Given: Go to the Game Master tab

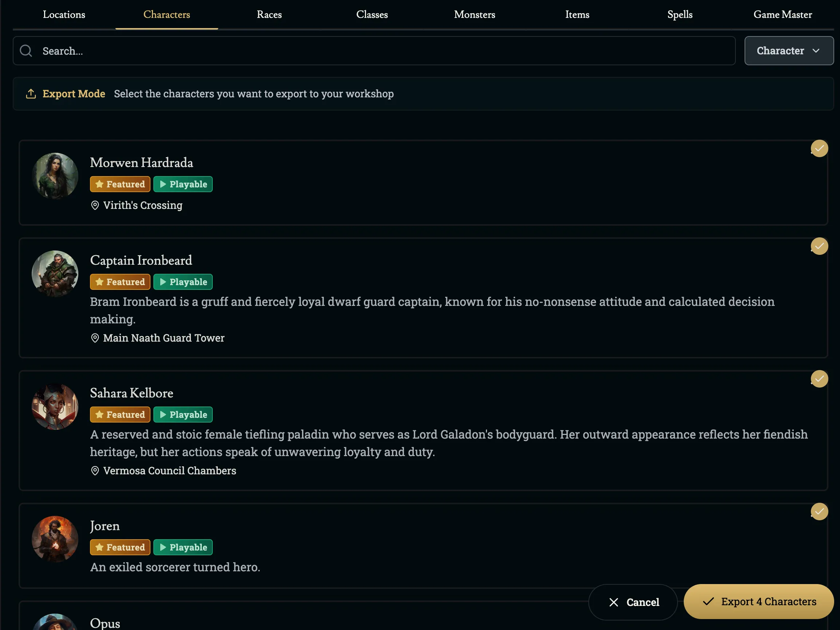Looking at the screenshot, I should coord(782,15).
